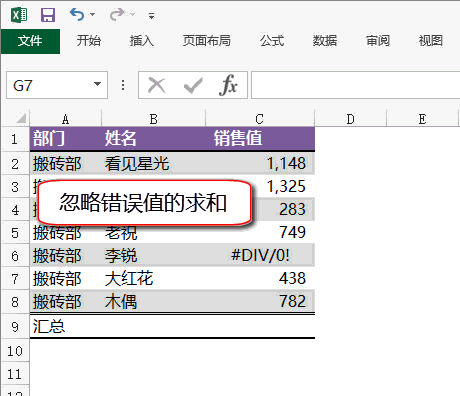The height and width of the screenshot is (396, 460).
Task: Switch to the 公式 ribbon tab
Action: 272,41
